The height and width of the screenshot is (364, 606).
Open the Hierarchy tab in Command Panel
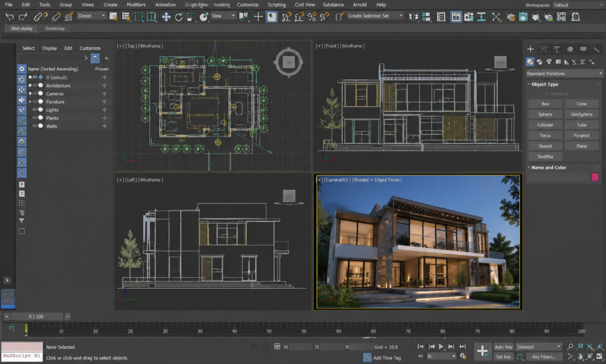click(x=556, y=49)
